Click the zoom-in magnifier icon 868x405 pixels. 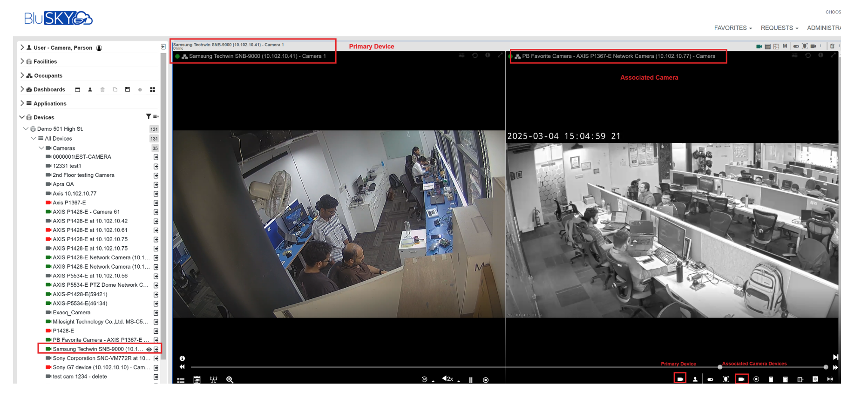coord(230,380)
